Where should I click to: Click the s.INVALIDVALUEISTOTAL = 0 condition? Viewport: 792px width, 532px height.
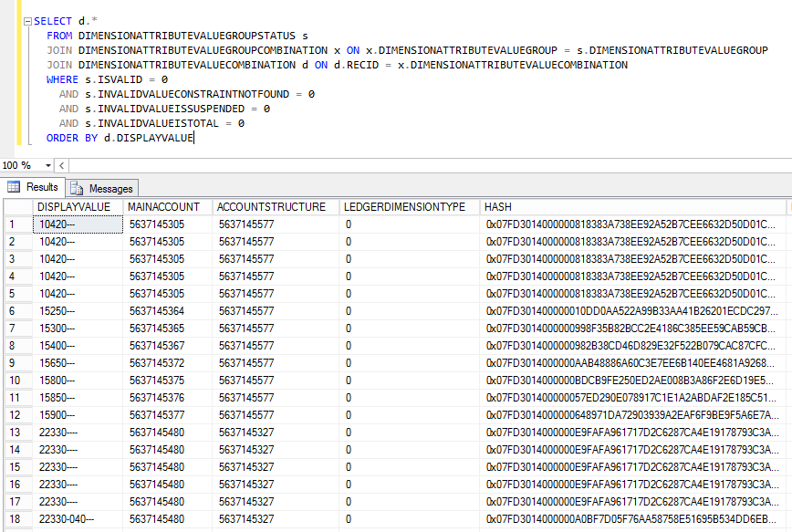pos(164,123)
